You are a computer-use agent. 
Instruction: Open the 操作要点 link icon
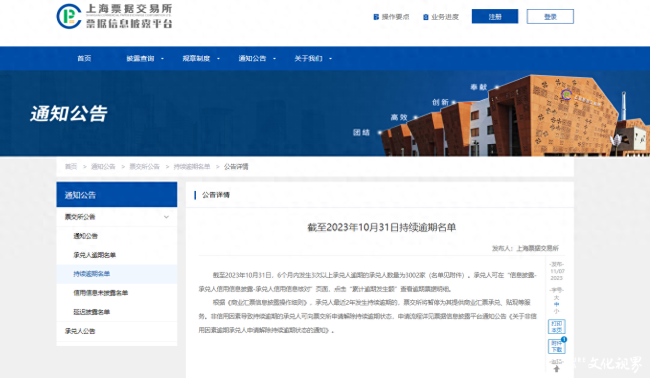click(376, 17)
